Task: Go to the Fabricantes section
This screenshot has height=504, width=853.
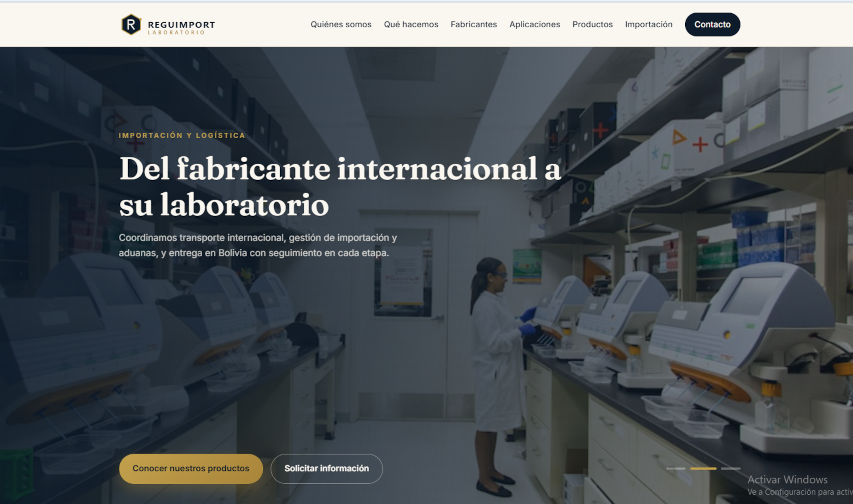Action: click(x=474, y=24)
